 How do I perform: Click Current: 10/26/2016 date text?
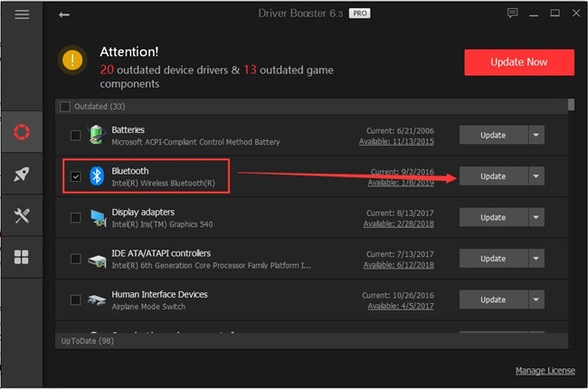(398, 295)
